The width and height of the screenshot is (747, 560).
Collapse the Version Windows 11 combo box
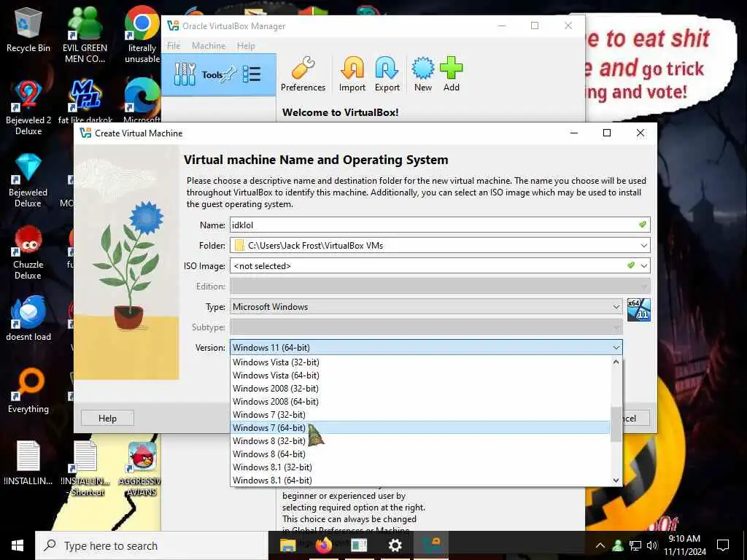(426, 348)
